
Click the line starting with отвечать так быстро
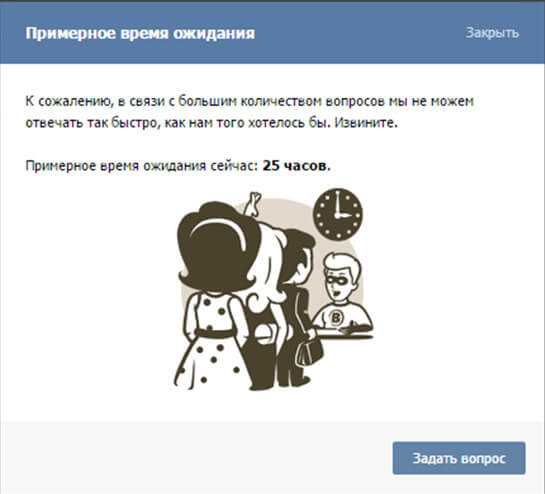(211, 123)
